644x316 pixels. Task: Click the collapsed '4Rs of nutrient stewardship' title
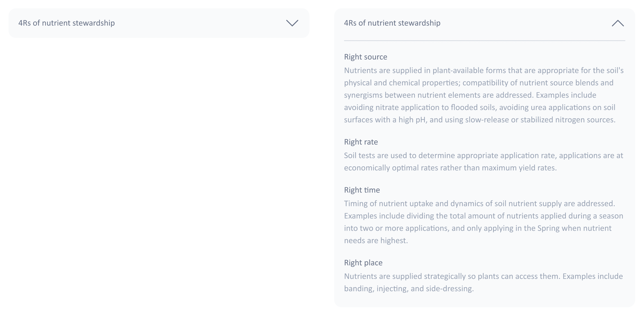click(x=66, y=23)
